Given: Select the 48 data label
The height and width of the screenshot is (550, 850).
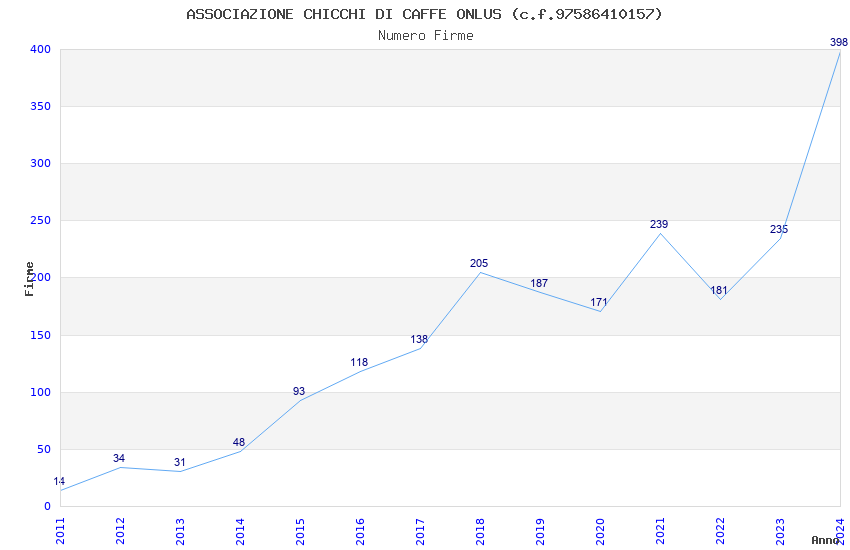Looking at the screenshot, I should click(239, 443).
